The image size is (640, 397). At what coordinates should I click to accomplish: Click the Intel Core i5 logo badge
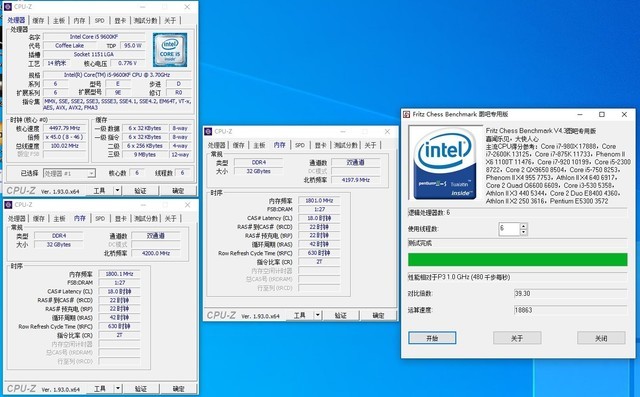pos(170,50)
